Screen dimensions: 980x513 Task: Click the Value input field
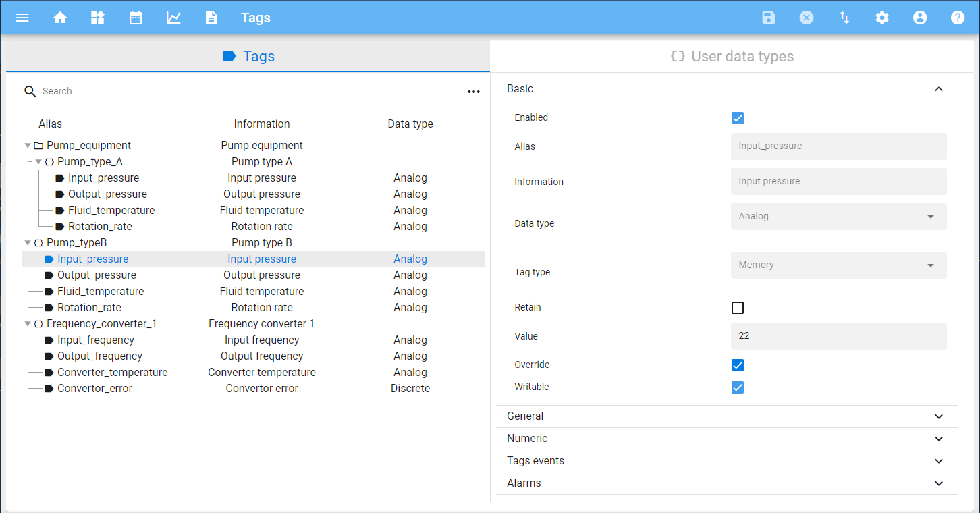pyautogui.click(x=838, y=336)
